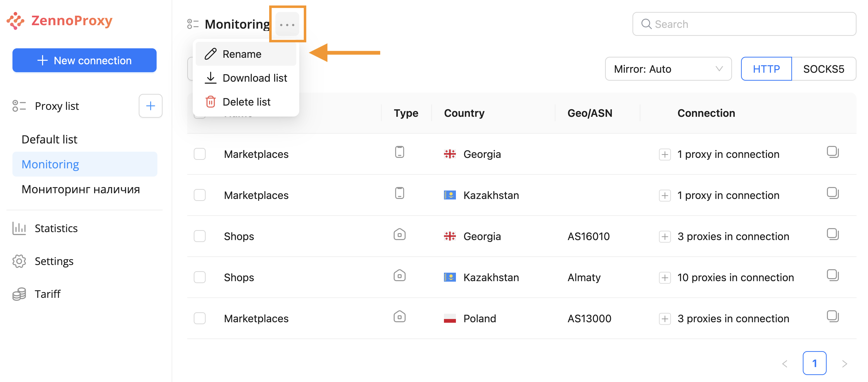This screenshot has height=382, width=868.
Task: Select the Poland Marketplaces row checkbox
Action: click(199, 319)
